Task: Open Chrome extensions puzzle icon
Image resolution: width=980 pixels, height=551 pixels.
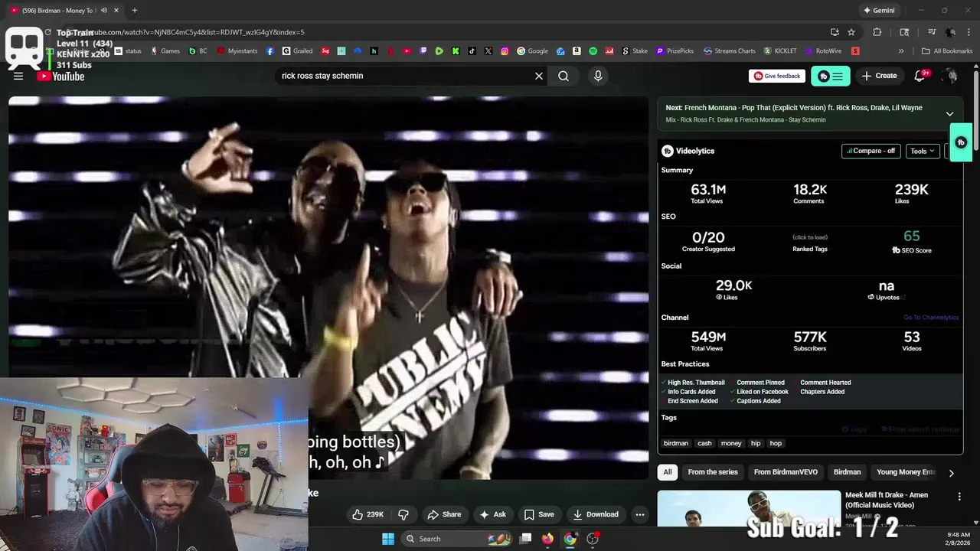Action: [x=877, y=32]
